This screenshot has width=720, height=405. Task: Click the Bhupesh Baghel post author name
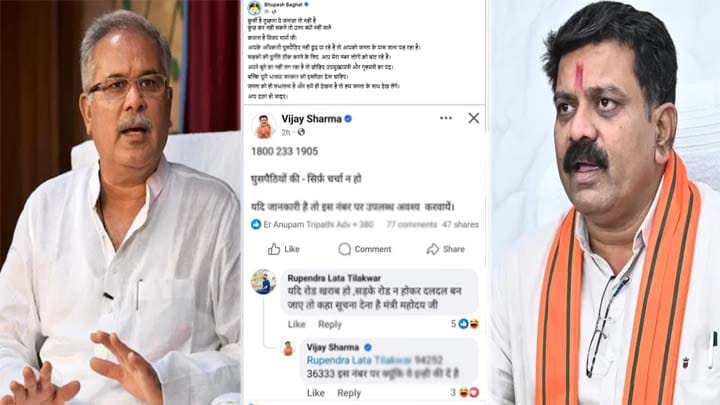[283, 4]
